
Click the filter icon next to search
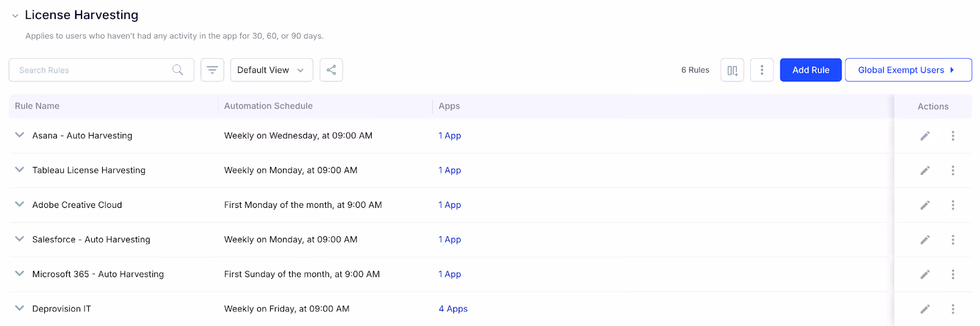point(212,70)
